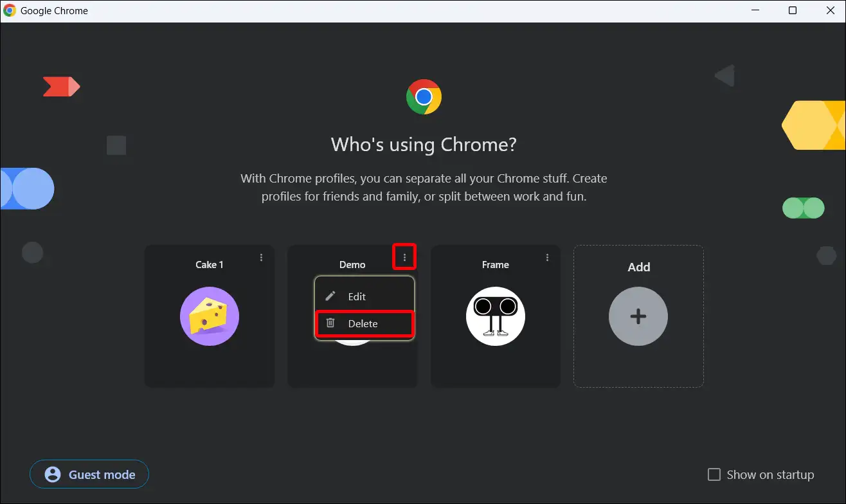Click the plus icon to add a profile
Viewport: 846px width, 504px height.
point(638,316)
